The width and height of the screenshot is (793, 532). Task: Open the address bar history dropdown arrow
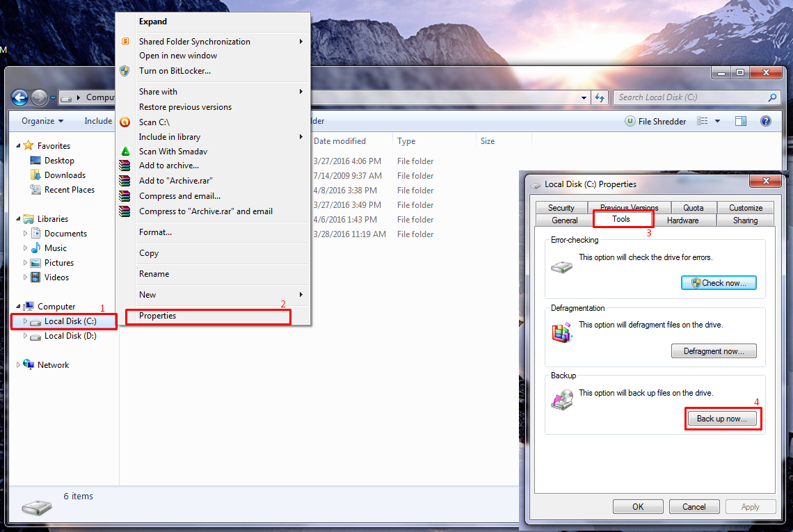coord(584,97)
